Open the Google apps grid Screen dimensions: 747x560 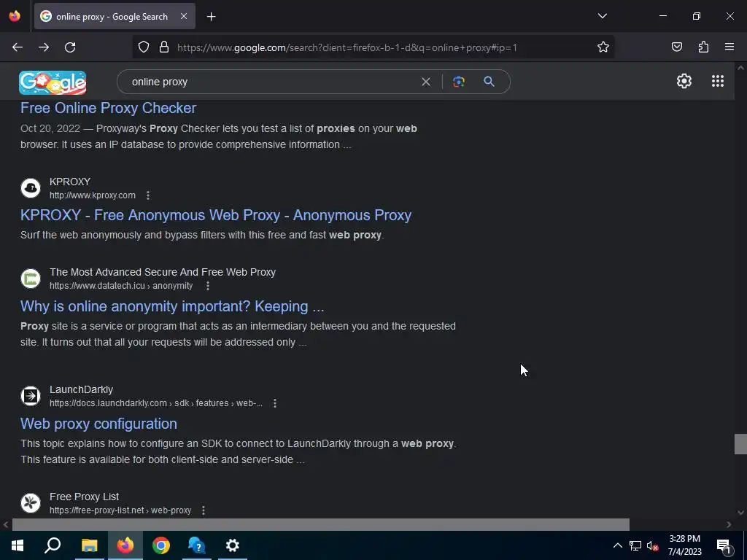(718, 81)
